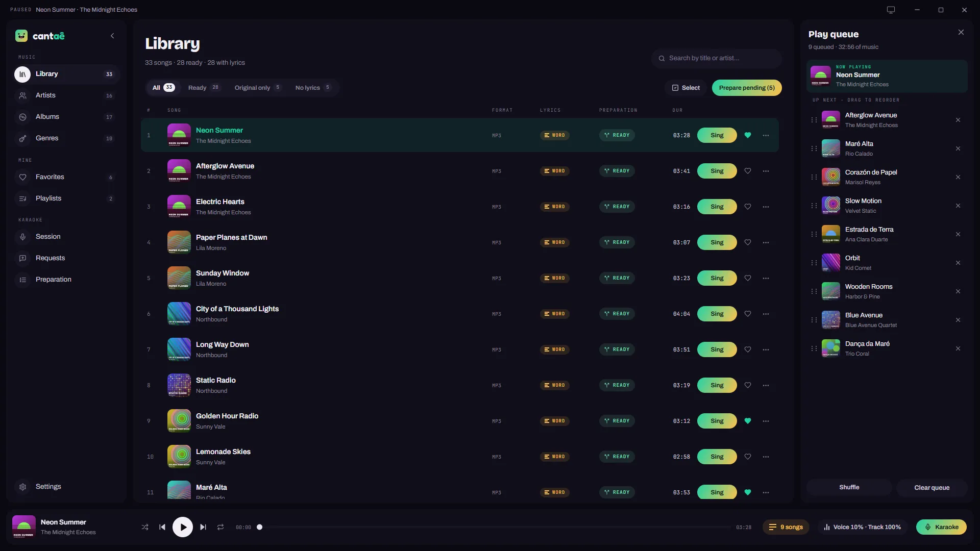Remove Orbit from the play queue
This screenshot has height=551, width=980.
[x=958, y=263]
